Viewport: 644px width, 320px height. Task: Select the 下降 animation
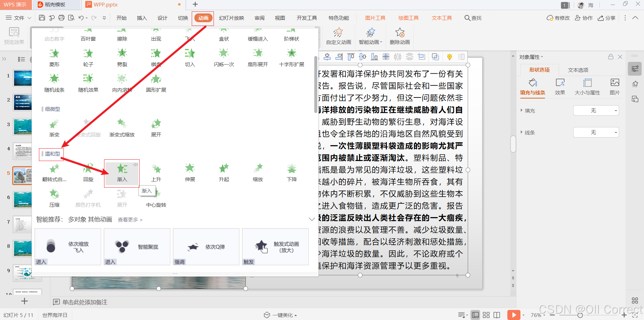tap(291, 172)
